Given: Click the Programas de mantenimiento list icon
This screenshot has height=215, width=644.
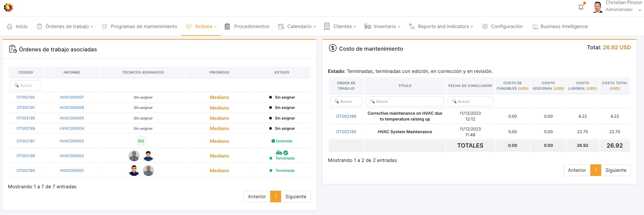Looking at the screenshot, I should click(105, 26).
